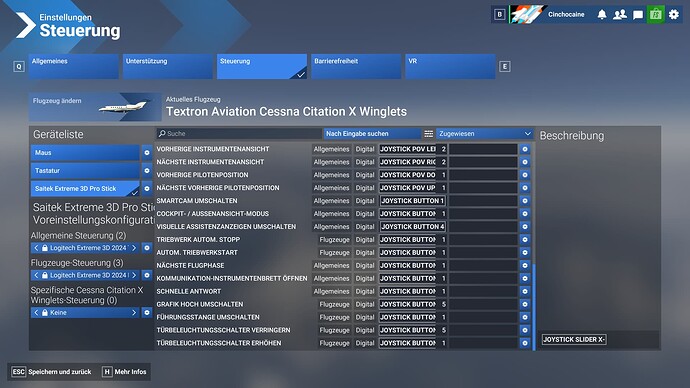The height and width of the screenshot is (388, 690).
Task: Open gear for Visuelle Assistenzanzeigen umschalten row
Action: tap(525, 227)
